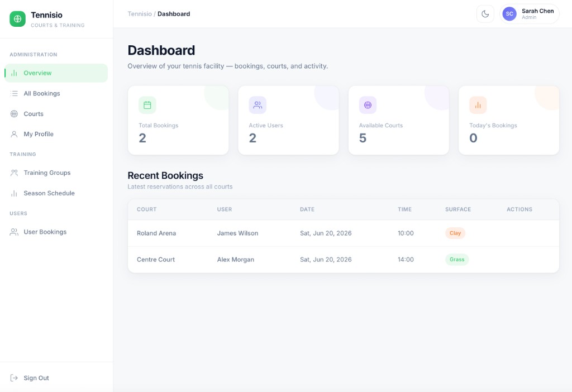Click the Alex Morgan user cell
This screenshot has width=572, height=392.
[236, 260]
